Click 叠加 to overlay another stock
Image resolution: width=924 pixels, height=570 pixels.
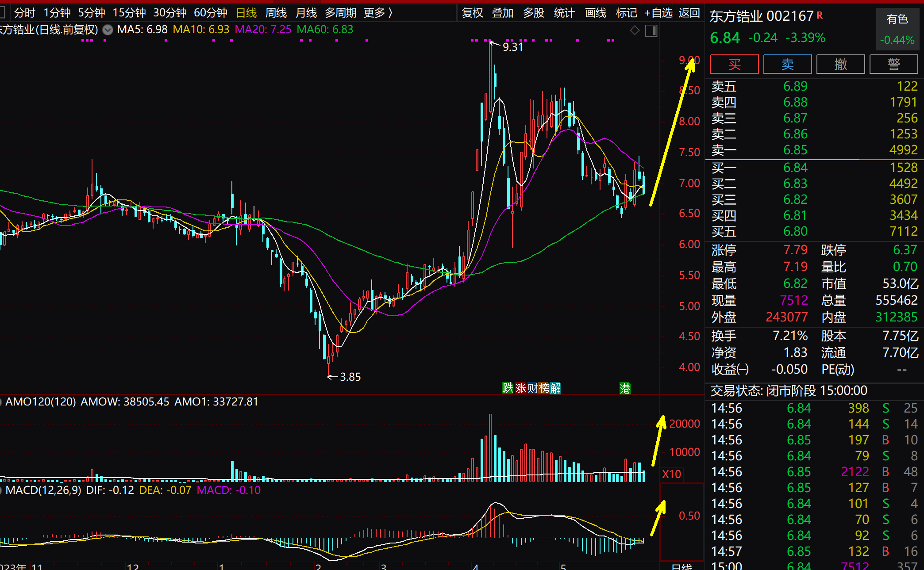(503, 13)
